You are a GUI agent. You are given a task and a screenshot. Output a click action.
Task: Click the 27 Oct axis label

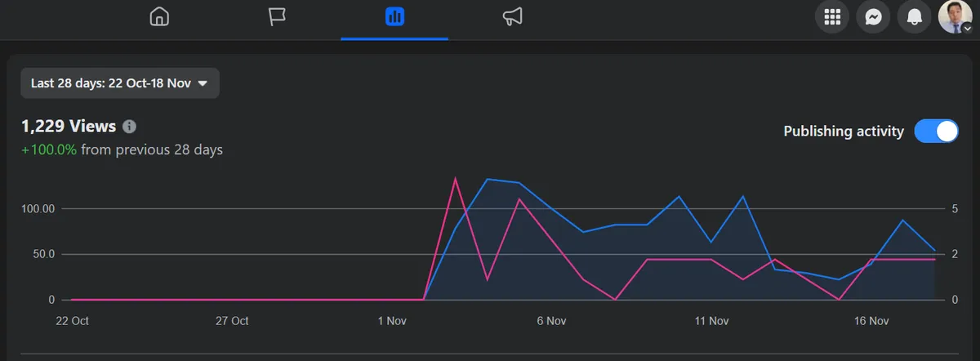click(232, 321)
